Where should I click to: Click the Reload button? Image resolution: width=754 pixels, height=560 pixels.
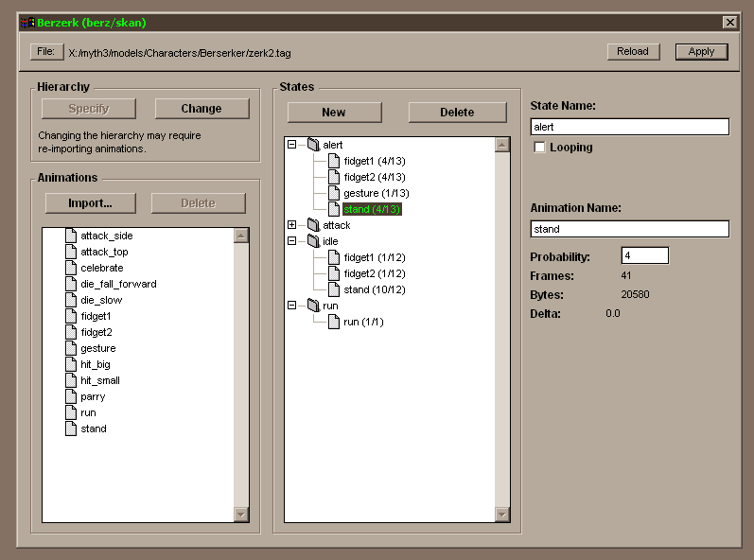click(633, 52)
